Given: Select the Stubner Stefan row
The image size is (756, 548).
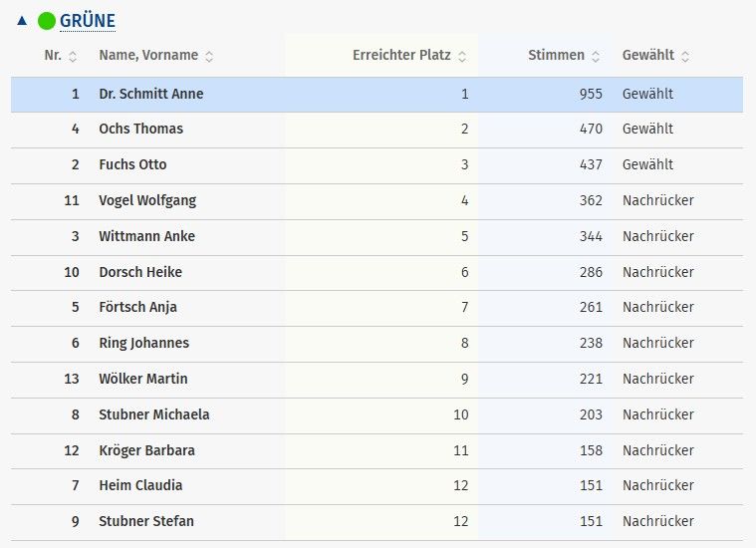Looking at the screenshot, I should click(x=146, y=521).
